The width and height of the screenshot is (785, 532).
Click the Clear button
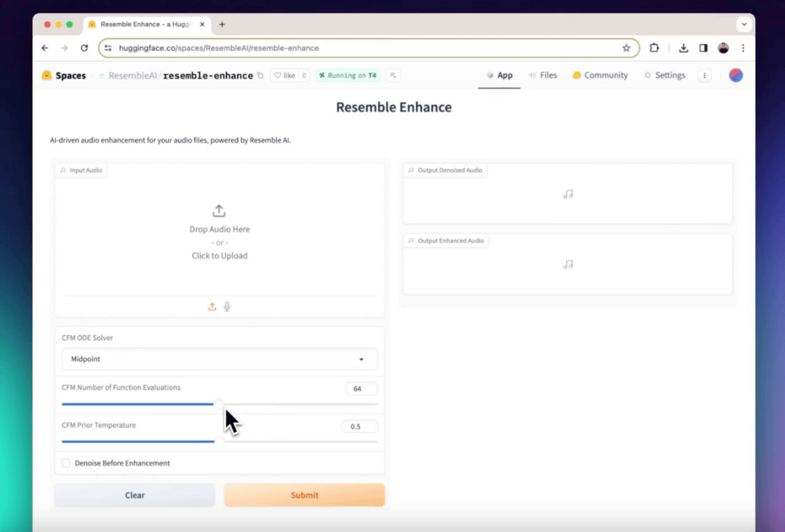(135, 495)
